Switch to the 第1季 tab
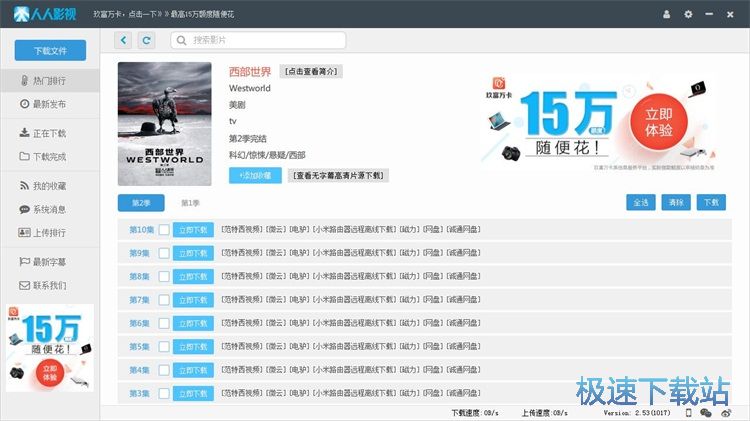 189,203
